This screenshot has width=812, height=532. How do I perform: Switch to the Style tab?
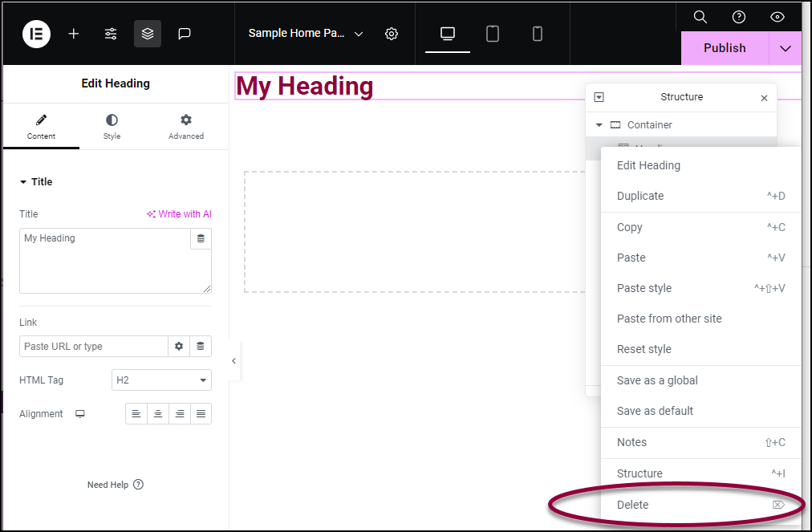[x=112, y=127]
